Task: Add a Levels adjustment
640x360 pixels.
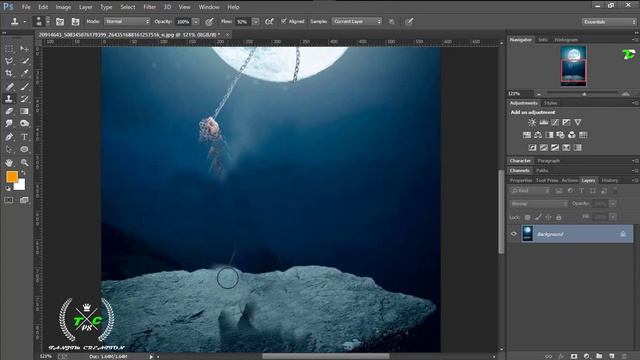Action: [544, 122]
